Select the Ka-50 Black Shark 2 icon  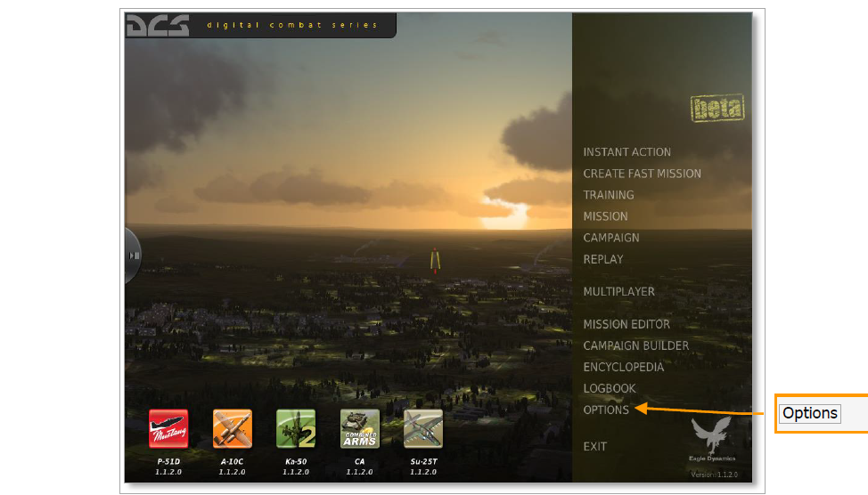point(296,428)
